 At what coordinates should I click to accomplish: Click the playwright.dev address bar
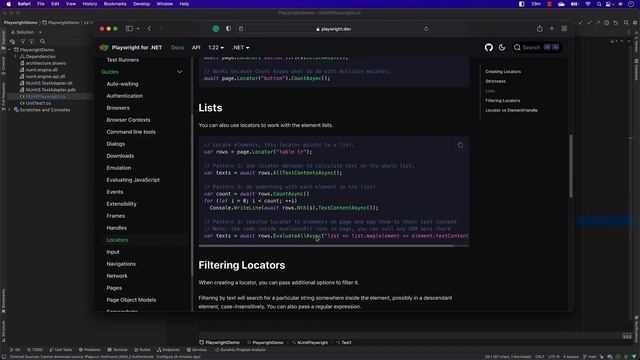tap(333, 29)
